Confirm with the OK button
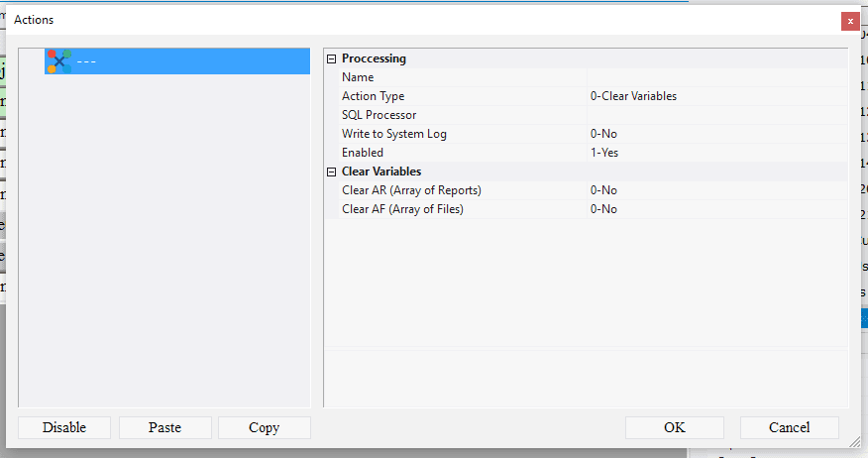This screenshot has width=868, height=458. (674, 427)
